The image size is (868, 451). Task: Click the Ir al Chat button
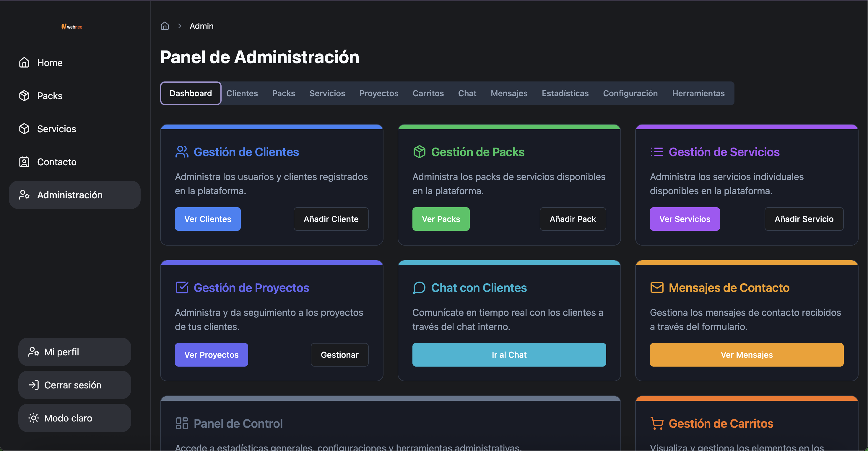click(x=509, y=354)
